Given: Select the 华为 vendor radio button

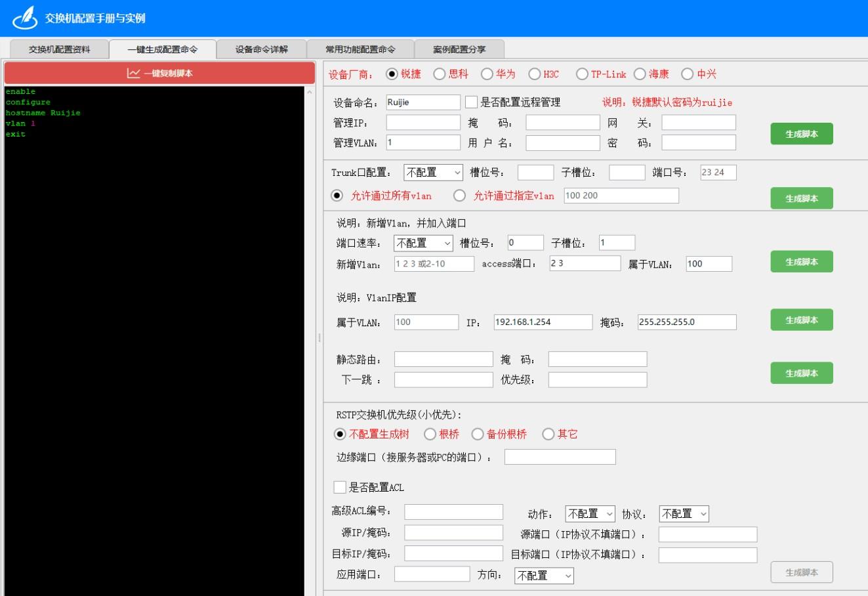Looking at the screenshot, I should coord(487,74).
